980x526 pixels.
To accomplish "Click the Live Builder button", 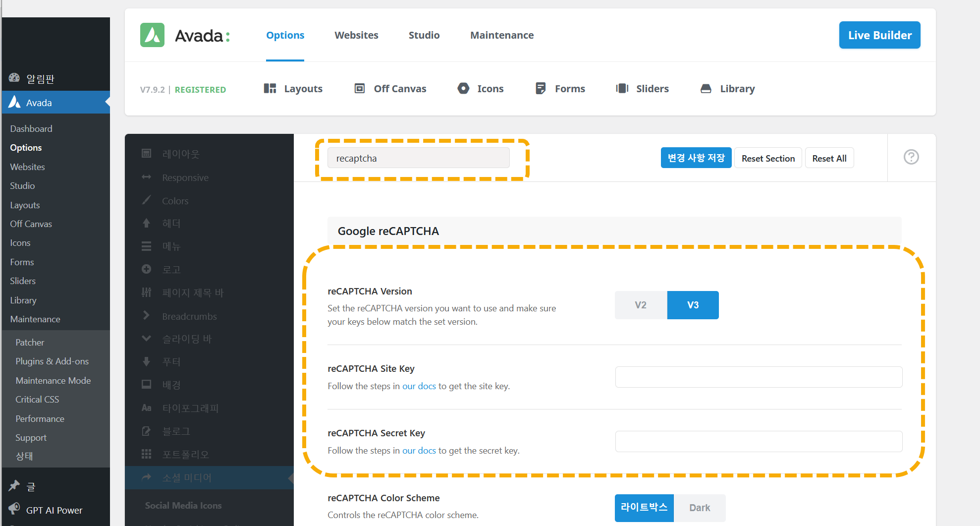I will [x=879, y=35].
